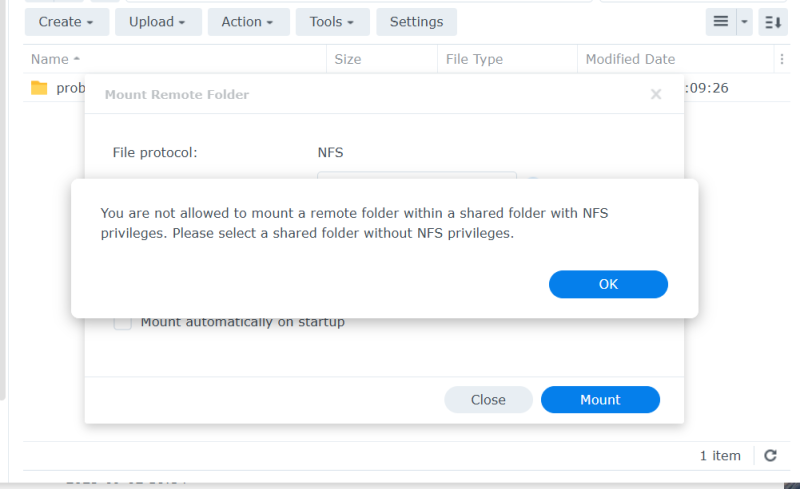800x489 pixels.
Task: Close the Mount Remote Folder dialog with X
Action: pos(656,95)
